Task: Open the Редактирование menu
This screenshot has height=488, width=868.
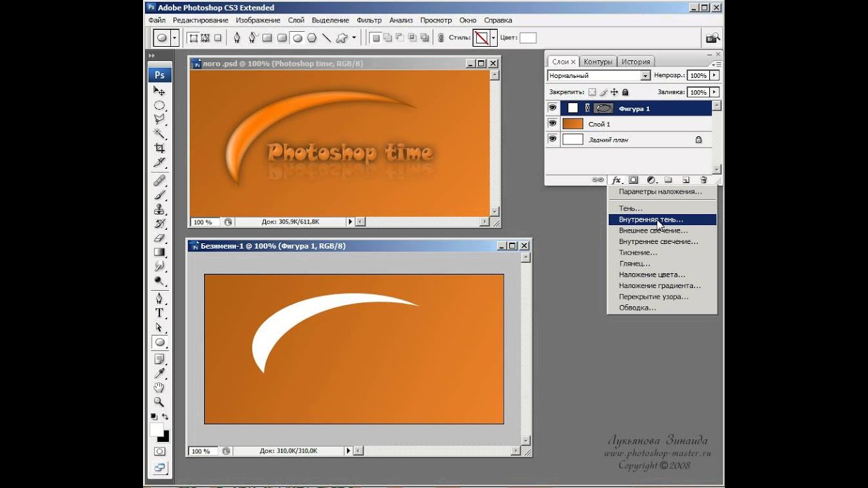Action: 200,20
